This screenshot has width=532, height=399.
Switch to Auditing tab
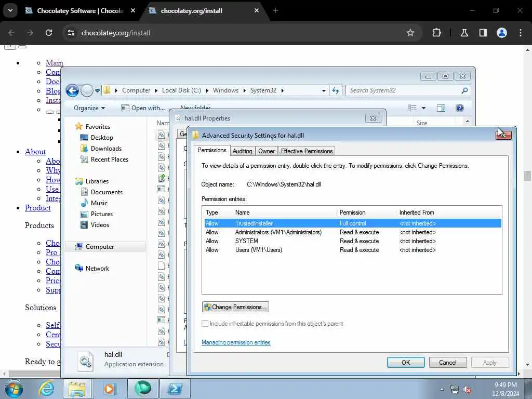[x=242, y=151]
